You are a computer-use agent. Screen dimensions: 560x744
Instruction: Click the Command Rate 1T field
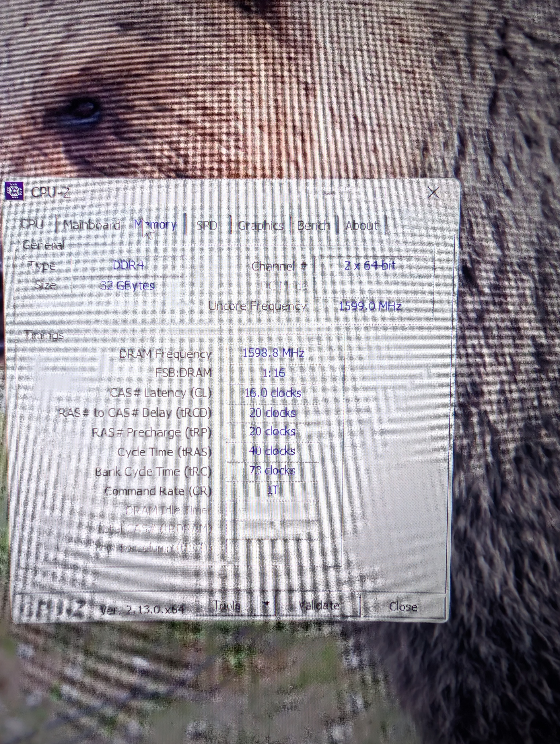273,490
